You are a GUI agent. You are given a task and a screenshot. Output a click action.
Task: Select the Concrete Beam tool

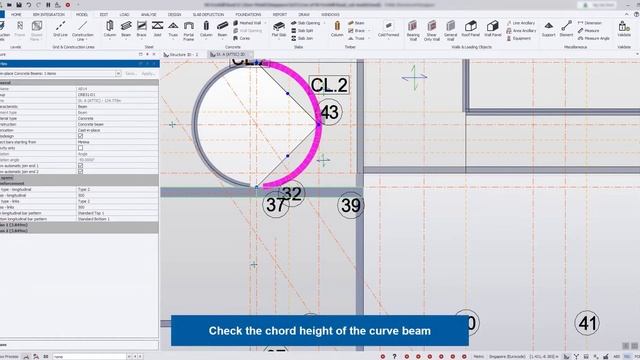222,29
